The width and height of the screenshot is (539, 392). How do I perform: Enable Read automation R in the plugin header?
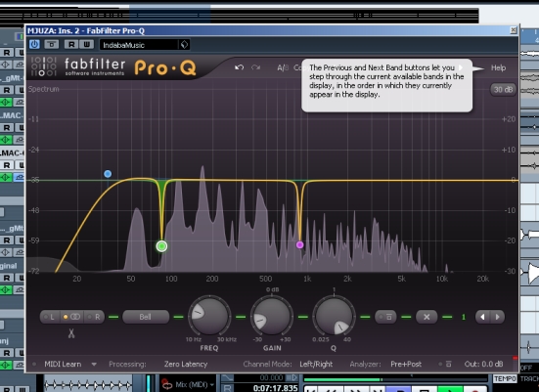click(x=71, y=44)
